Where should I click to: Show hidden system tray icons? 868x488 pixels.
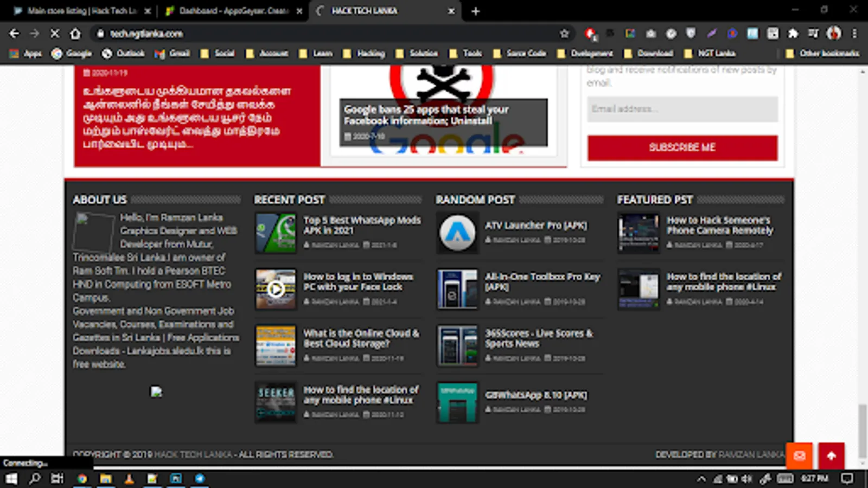pos(701,479)
